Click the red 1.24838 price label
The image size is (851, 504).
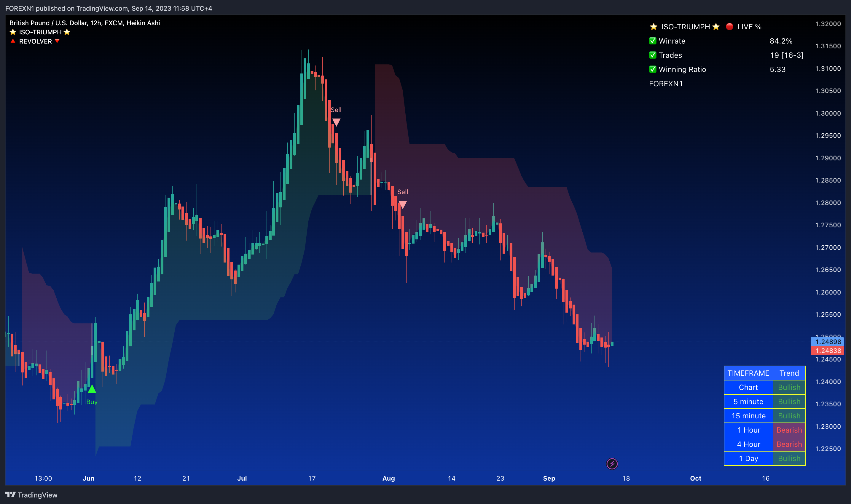[827, 351]
